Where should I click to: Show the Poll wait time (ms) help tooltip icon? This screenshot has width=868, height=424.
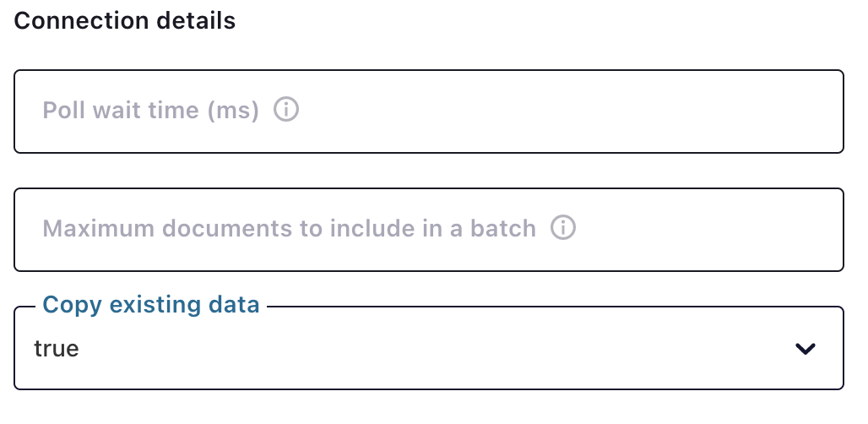[x=287, y=110]
